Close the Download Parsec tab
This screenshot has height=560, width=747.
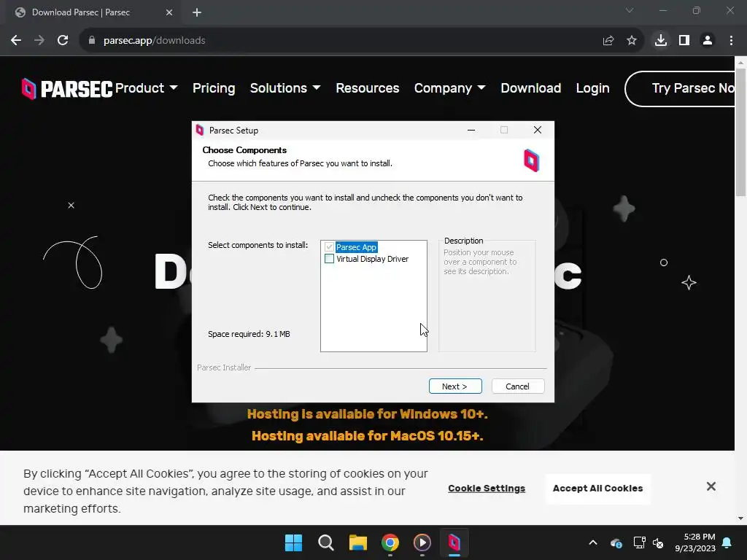(169, 12)
